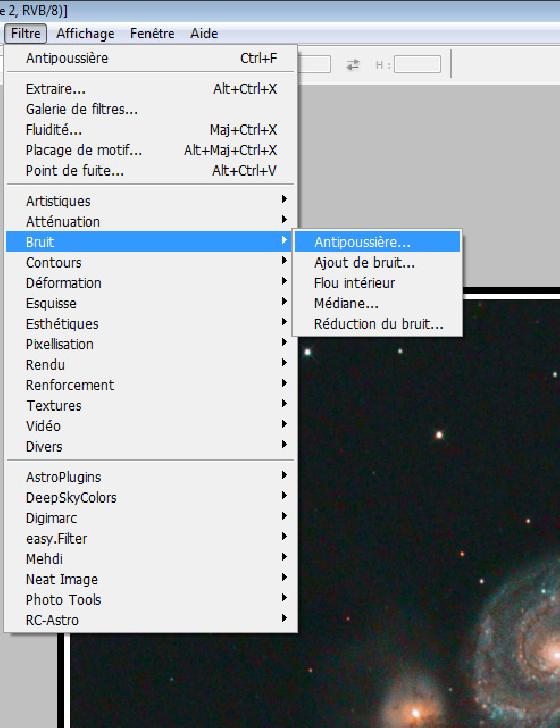Open the Aide menu
The height and width of the screenshot is (728, 560).
(204, 33)
